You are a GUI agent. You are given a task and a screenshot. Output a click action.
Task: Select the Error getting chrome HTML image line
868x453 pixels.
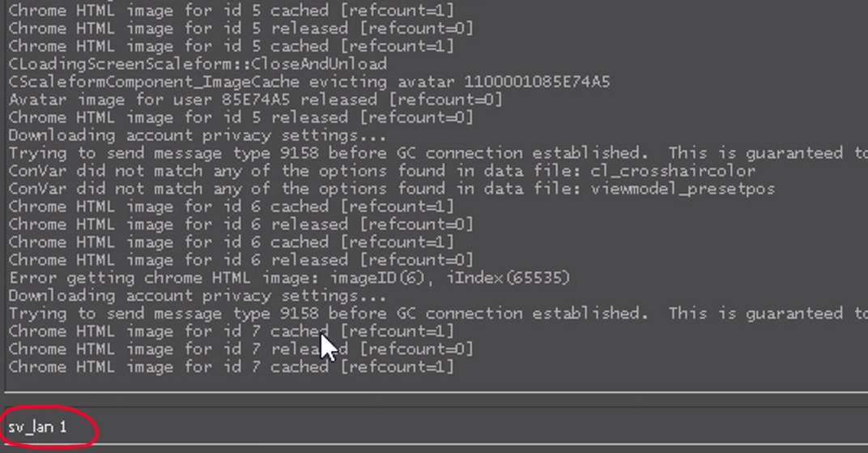coord(290,278)
